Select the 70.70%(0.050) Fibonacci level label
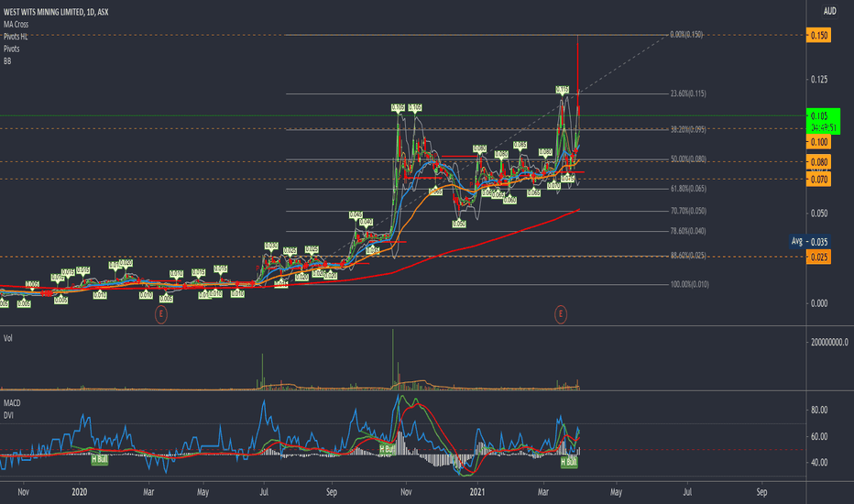Image resolution: width=854 pixels, height=504 pixels. pyautogui.click(x=688, y=211)
